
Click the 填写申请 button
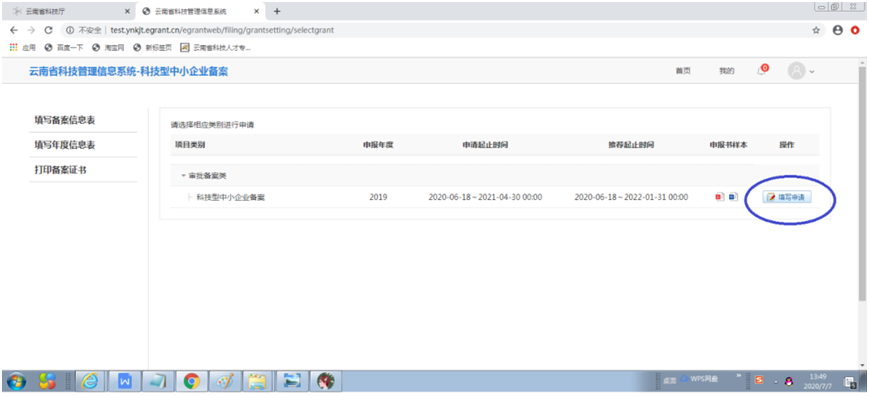pos(787,197)
